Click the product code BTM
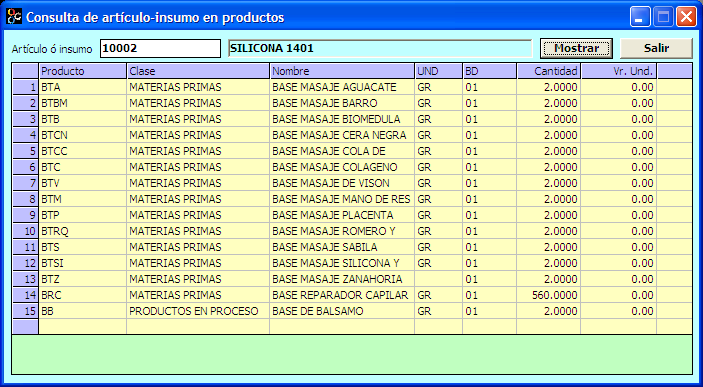Viewport: 703px width, 387px height. click(82, 199)
